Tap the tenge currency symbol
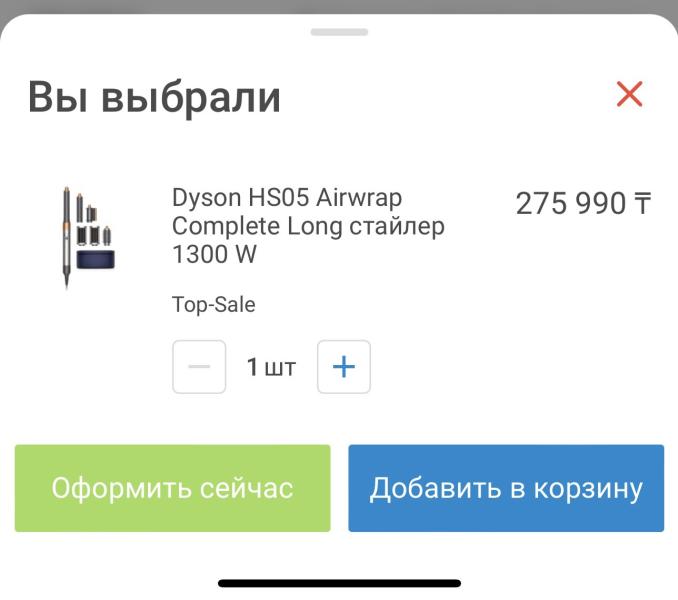This screenshot has width=678, height=600. 643,203
